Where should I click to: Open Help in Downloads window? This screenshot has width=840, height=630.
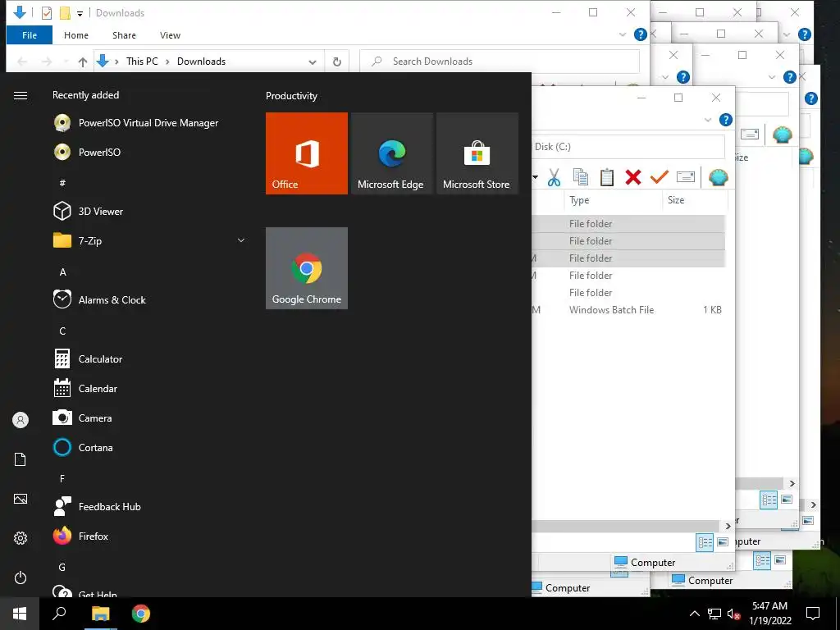click(640, 34)
